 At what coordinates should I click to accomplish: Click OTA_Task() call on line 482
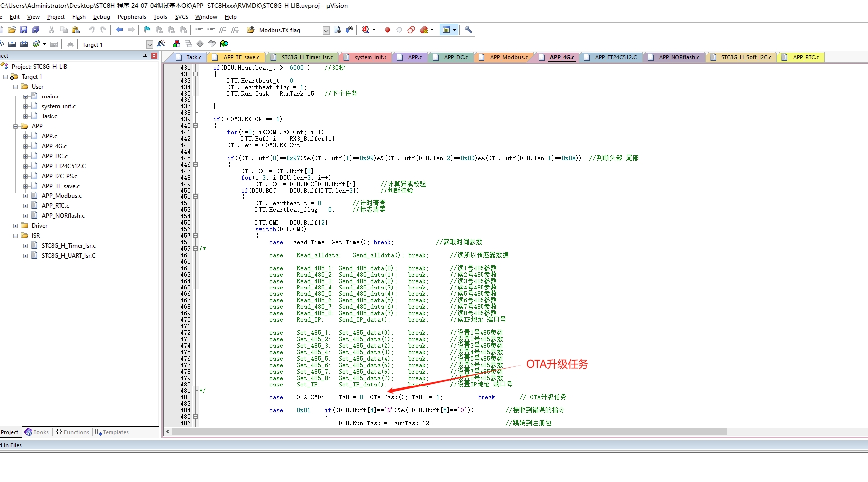tap(388, 397)
